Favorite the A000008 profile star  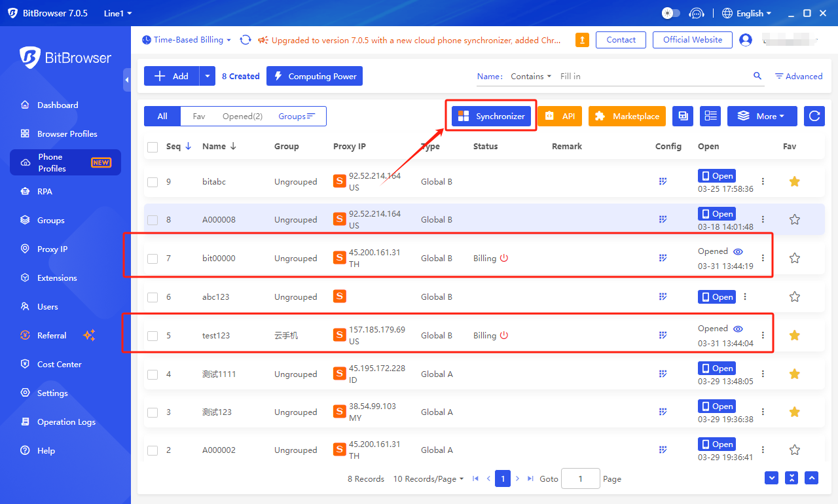click(x=794, y=220)
